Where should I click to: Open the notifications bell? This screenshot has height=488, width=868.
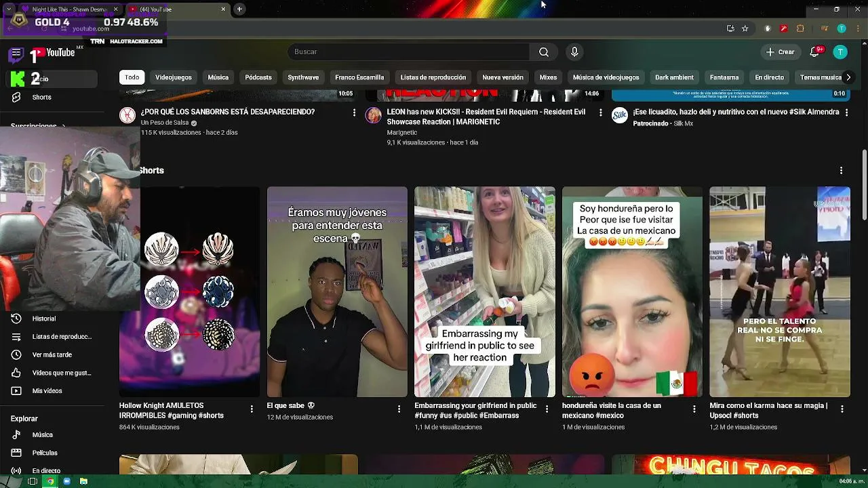point(815,52)
